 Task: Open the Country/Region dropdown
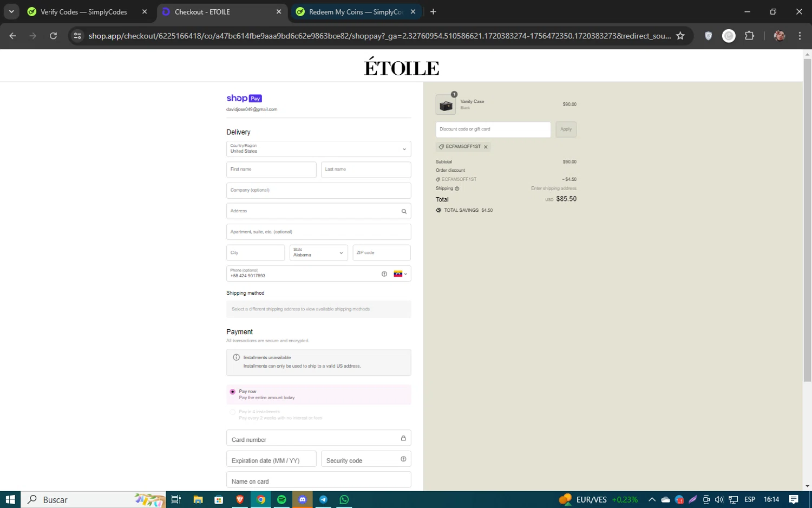pyautogui.click(x=319, y=149)
